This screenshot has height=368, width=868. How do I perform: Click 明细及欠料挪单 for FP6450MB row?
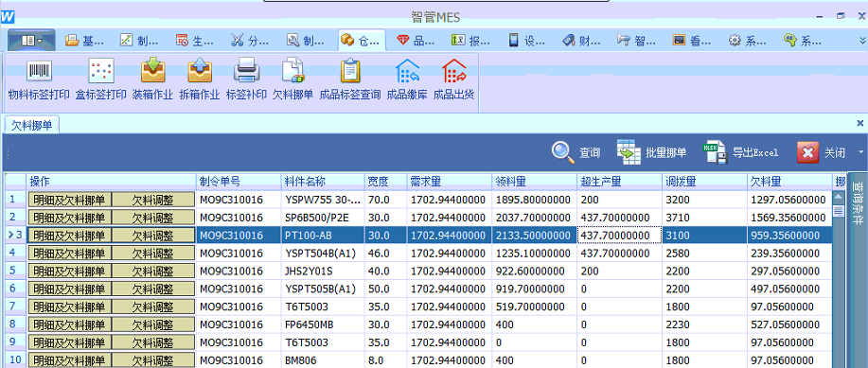(x=69, y=324)
